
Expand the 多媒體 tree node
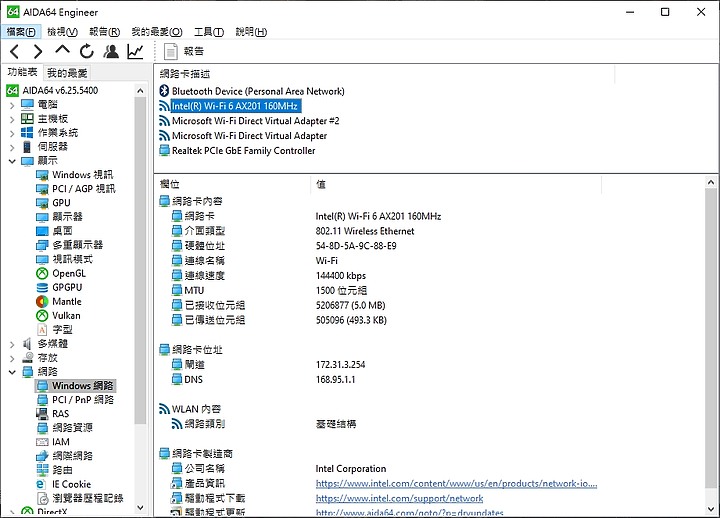(x=12, y=344)
